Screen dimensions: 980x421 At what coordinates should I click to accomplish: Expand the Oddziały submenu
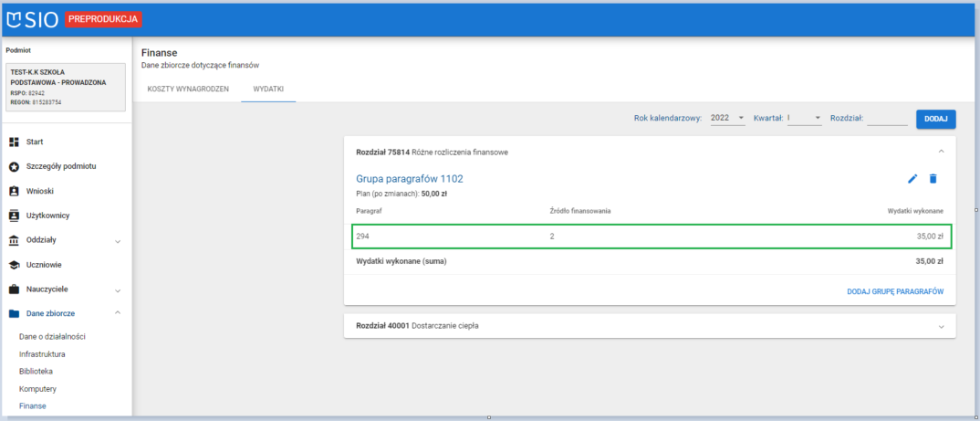(x=118, y=241)
